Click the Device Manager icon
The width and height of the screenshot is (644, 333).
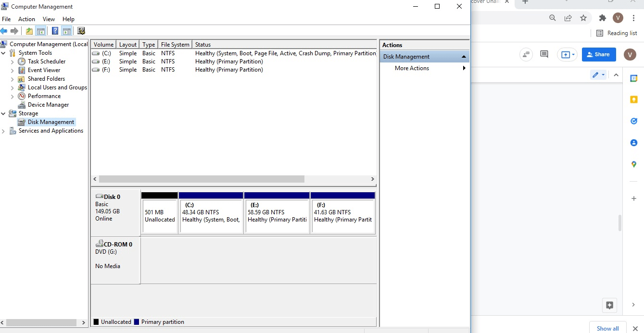pos(22,105)
